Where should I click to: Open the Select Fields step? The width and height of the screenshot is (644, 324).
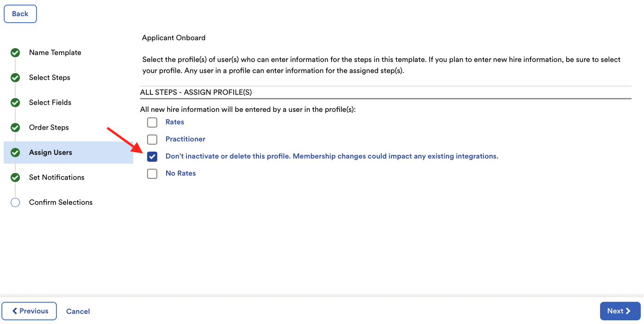tap(50, 103)
